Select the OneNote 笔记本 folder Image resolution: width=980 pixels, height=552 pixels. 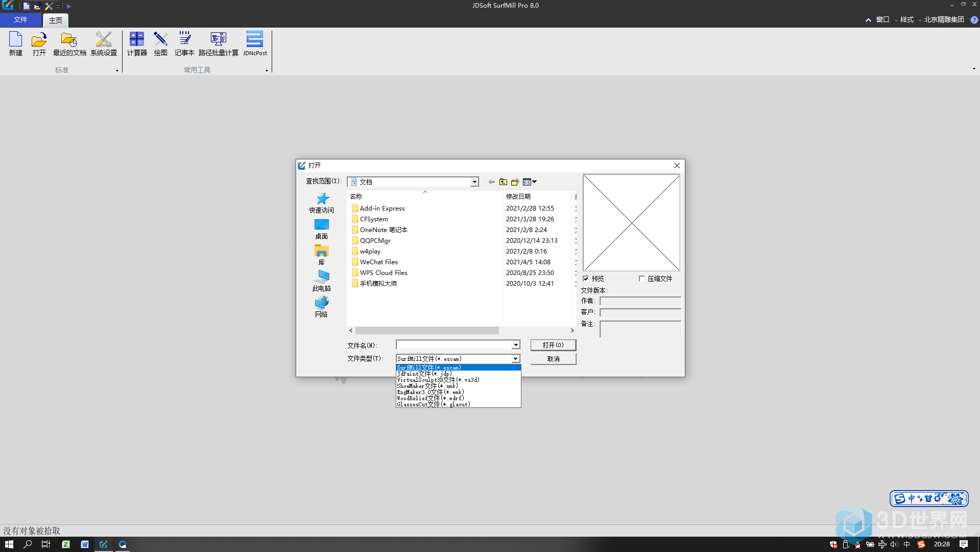(379, 230)
